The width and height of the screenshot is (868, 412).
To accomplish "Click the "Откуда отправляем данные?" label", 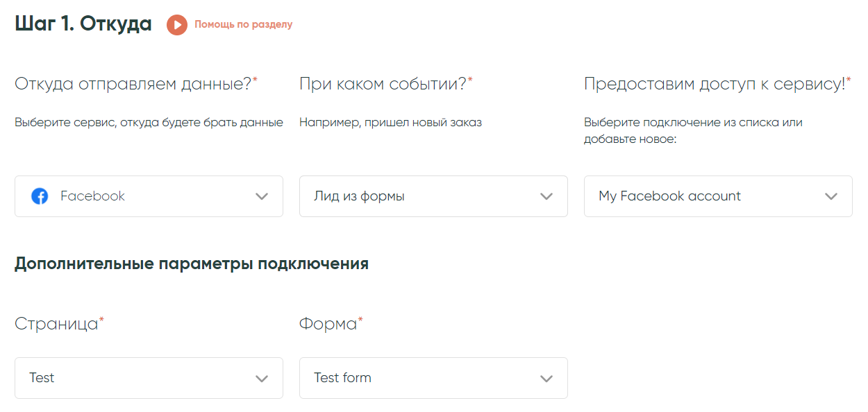I will 133,85.
